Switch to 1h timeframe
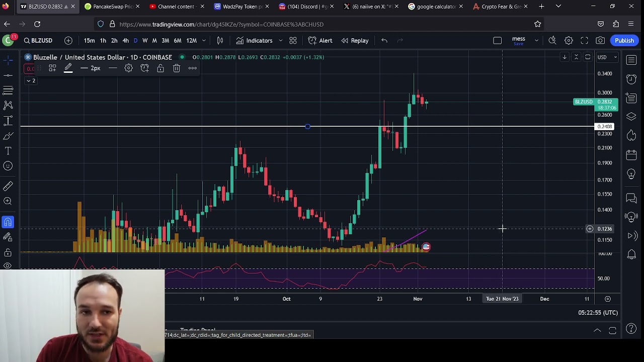The image size is (644, 362). pos(103,40)
